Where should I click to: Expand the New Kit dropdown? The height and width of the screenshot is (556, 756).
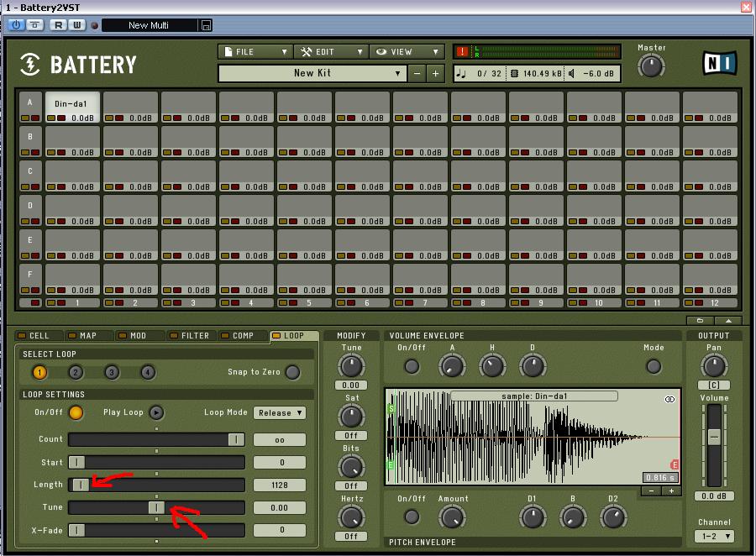pos(312,74)
